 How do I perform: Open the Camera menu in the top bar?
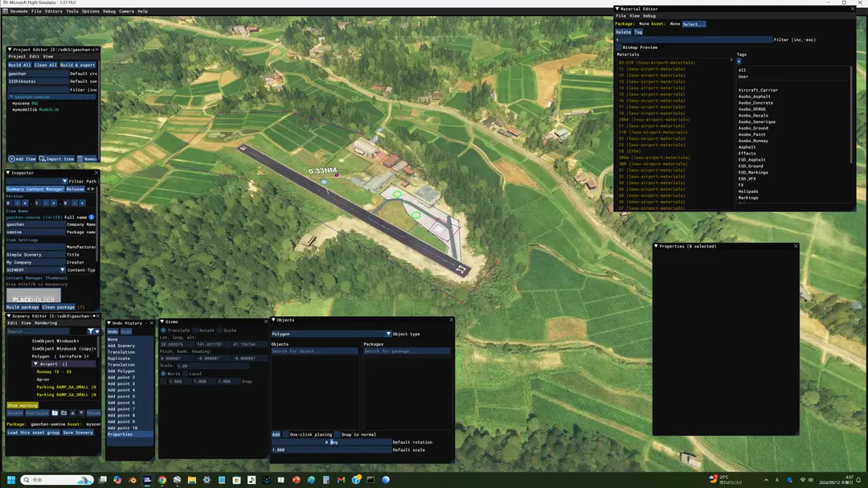tap(126, 11)
